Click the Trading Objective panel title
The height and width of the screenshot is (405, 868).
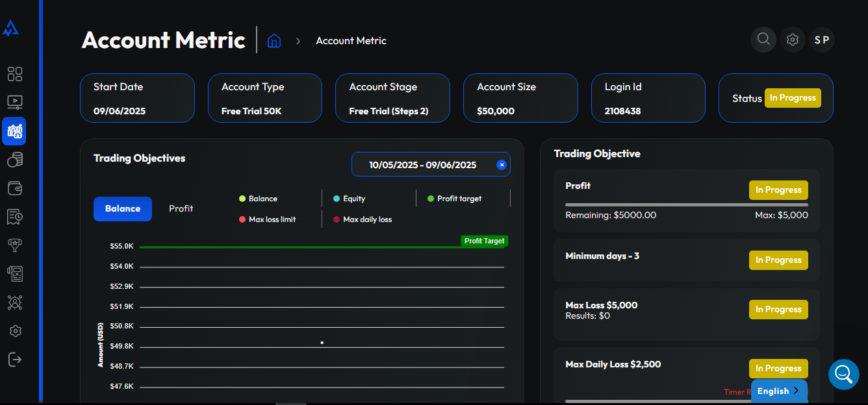click(597, 154)
